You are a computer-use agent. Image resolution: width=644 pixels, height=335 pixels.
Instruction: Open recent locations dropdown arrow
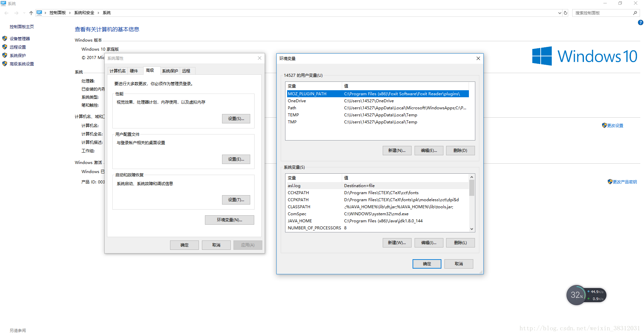tap(24, 13)
